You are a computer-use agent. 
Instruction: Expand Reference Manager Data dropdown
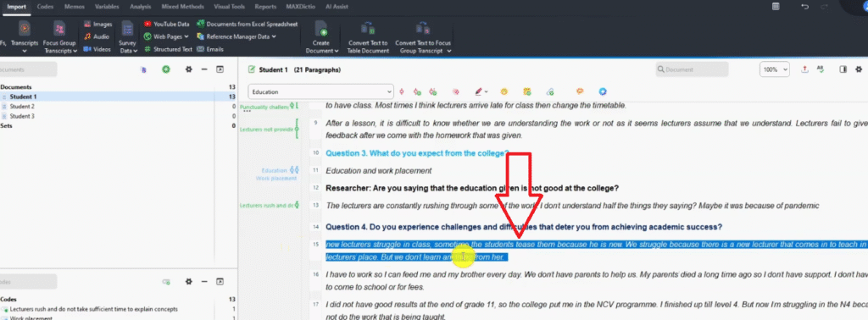[274, 37]
